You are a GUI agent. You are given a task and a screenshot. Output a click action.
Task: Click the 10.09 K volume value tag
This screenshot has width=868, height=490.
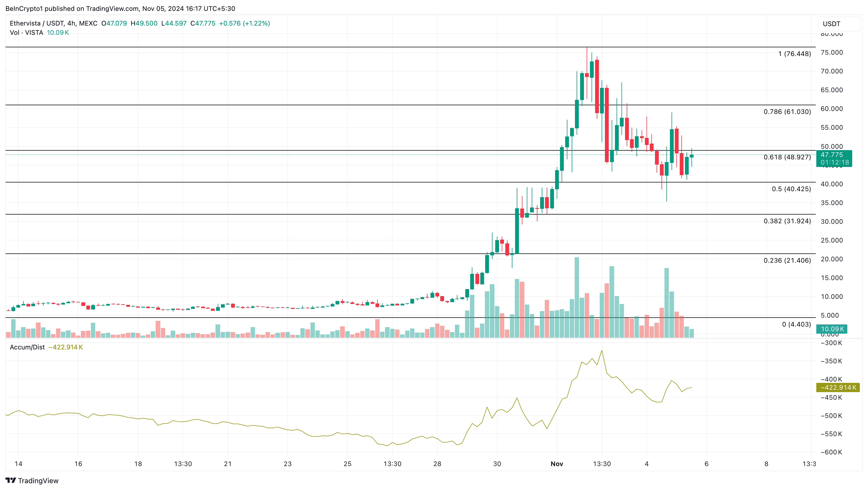tap(832, 329)
